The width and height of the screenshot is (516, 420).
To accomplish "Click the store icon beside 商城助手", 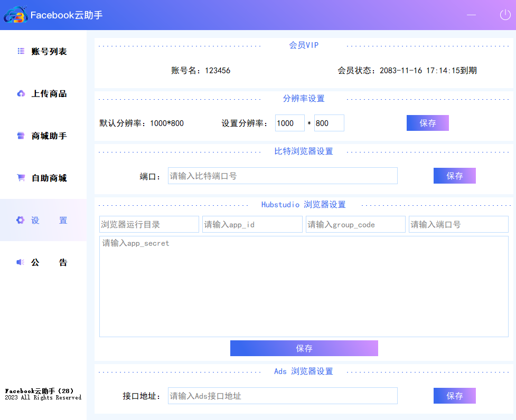I will pyautogui.click(x=21, y=136).
